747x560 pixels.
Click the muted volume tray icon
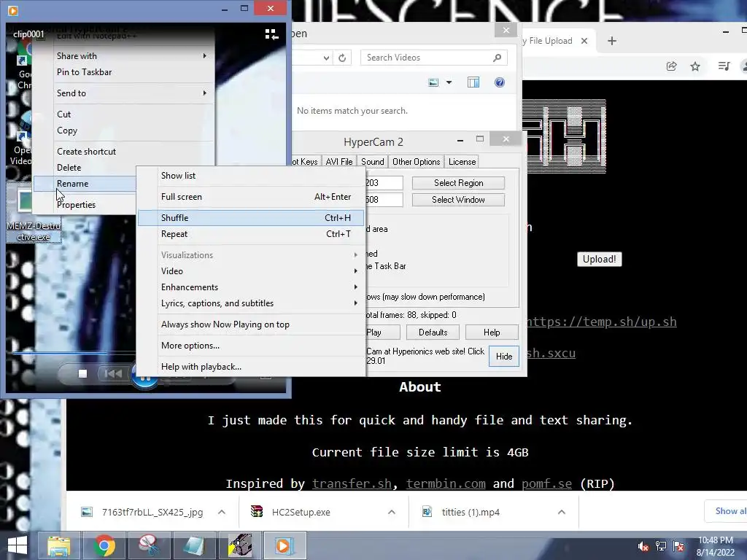pos(643,546)
